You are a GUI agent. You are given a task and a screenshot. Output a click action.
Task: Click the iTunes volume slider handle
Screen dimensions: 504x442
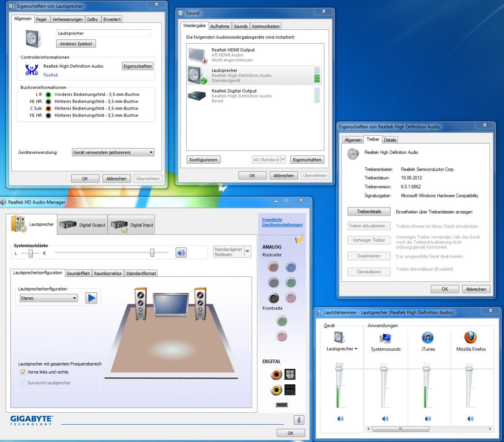[x=427, y=369]
